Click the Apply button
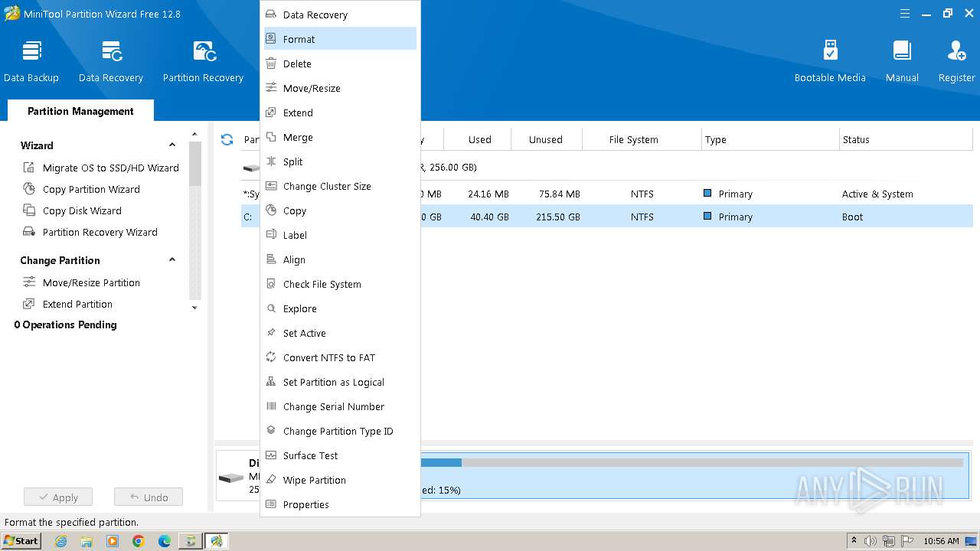This screenshot has width=980, height=551. 57,497
